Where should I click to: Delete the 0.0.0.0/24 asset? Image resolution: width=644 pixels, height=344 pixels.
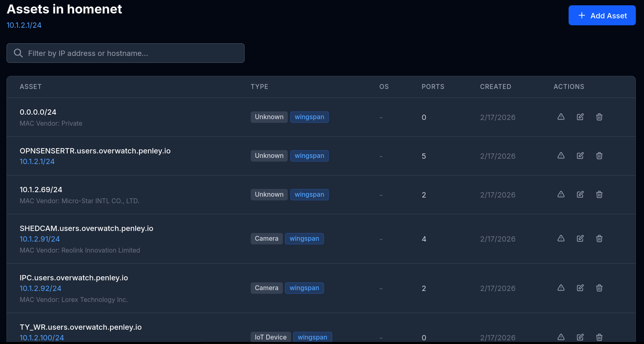pyautogui.click(x=599, y=117)
